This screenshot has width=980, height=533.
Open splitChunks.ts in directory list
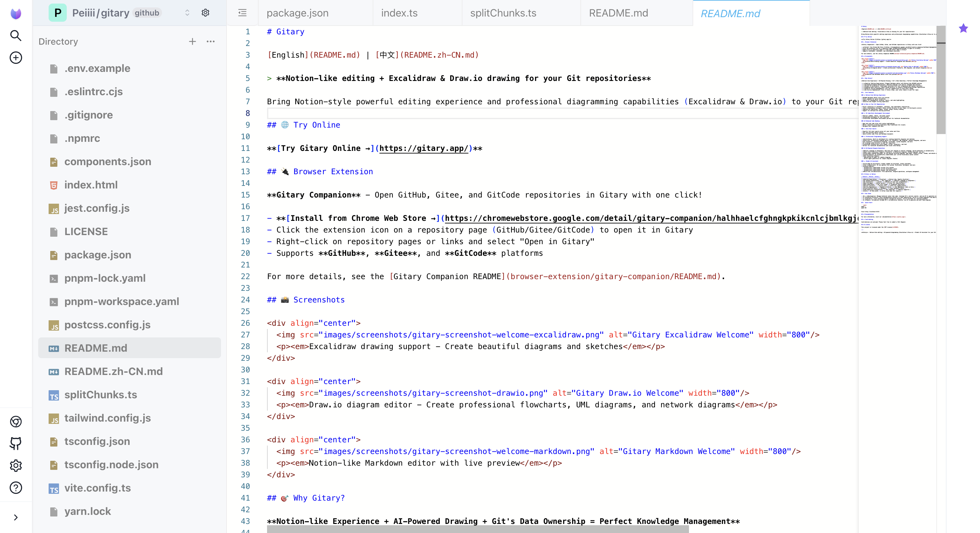(x=129, y=395)
